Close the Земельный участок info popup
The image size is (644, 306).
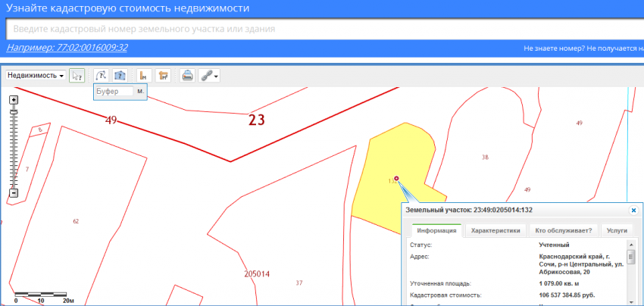click(633, 210)
